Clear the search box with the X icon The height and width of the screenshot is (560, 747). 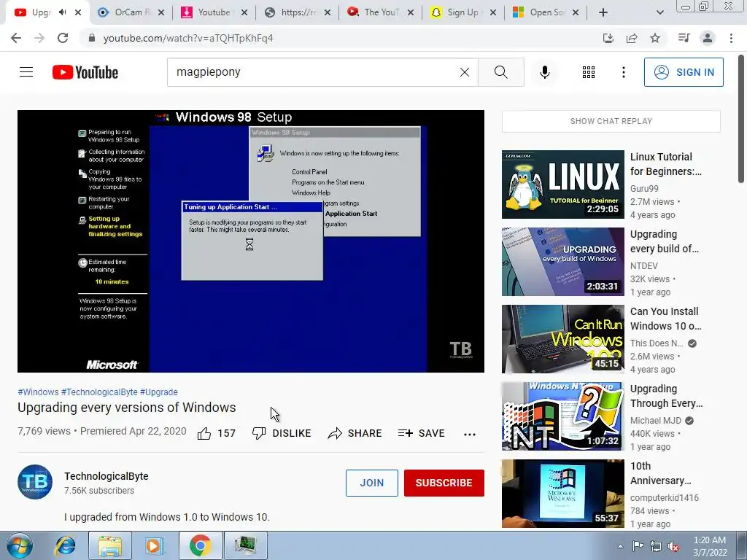(x=465, y=72)
